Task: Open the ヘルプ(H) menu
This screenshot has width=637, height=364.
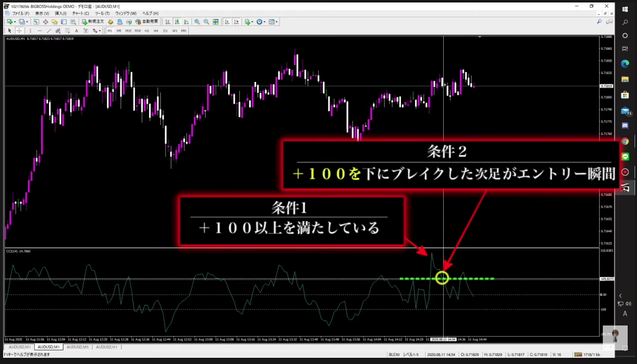Action: click(x=150, y=14)
